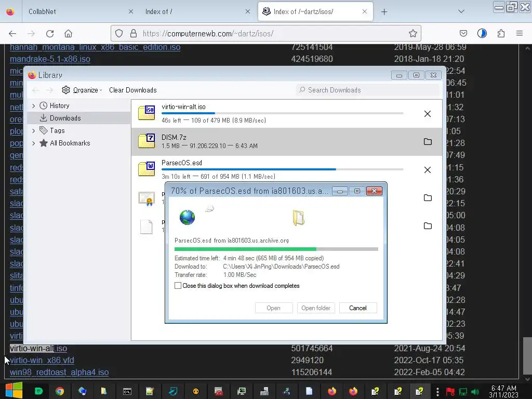The width and height of the screenshot is (532, 399).
Task: Open the hannah_montana_linux_x86_basic_edition.iso link
Action: coord(95,47)
